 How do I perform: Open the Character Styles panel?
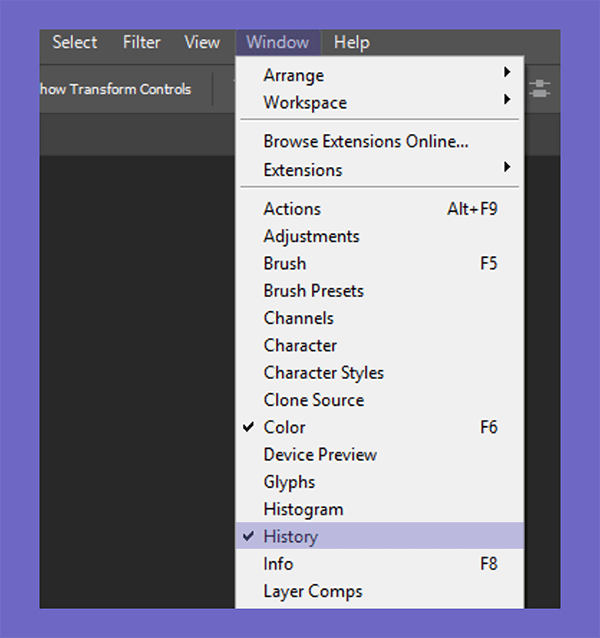click(323, 372)
